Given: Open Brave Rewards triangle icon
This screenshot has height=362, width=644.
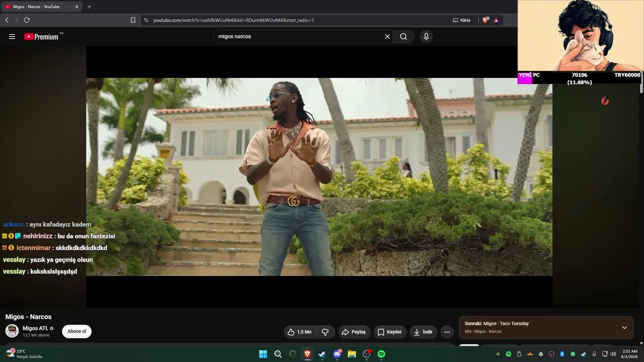Looking at the screenshot, I should click(x=496, y=20).
